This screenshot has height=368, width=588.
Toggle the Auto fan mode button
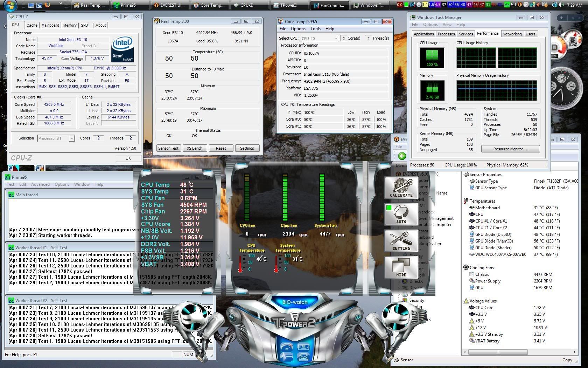[401, 214]
